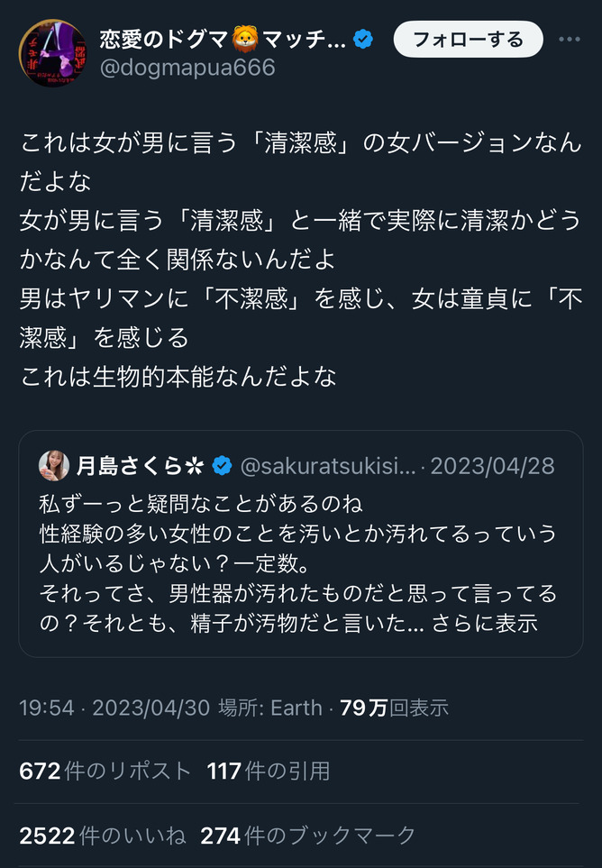602x868 pixels.
Task: Open the @sakuratsukisi... handle in the quote
Action: 330,466
